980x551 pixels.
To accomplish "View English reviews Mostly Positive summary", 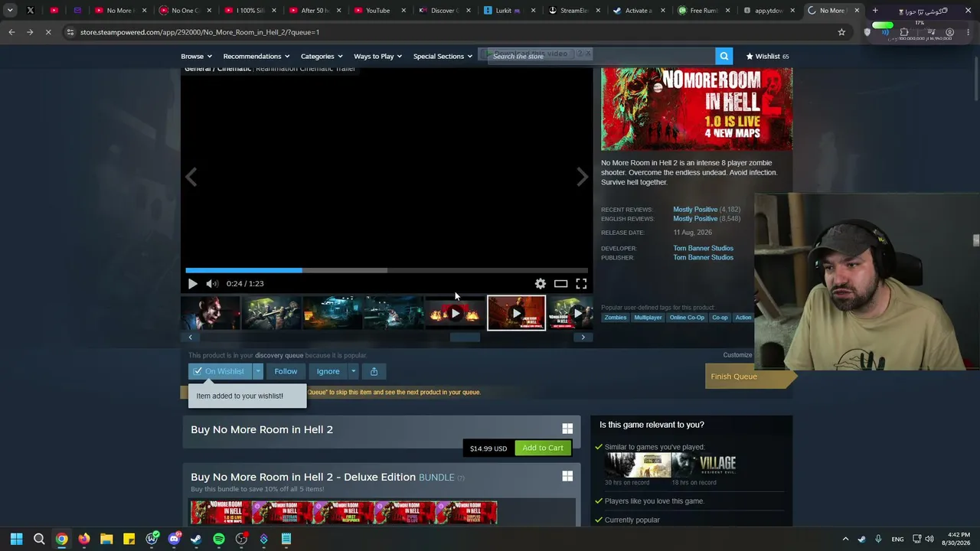I will (695, 219).
